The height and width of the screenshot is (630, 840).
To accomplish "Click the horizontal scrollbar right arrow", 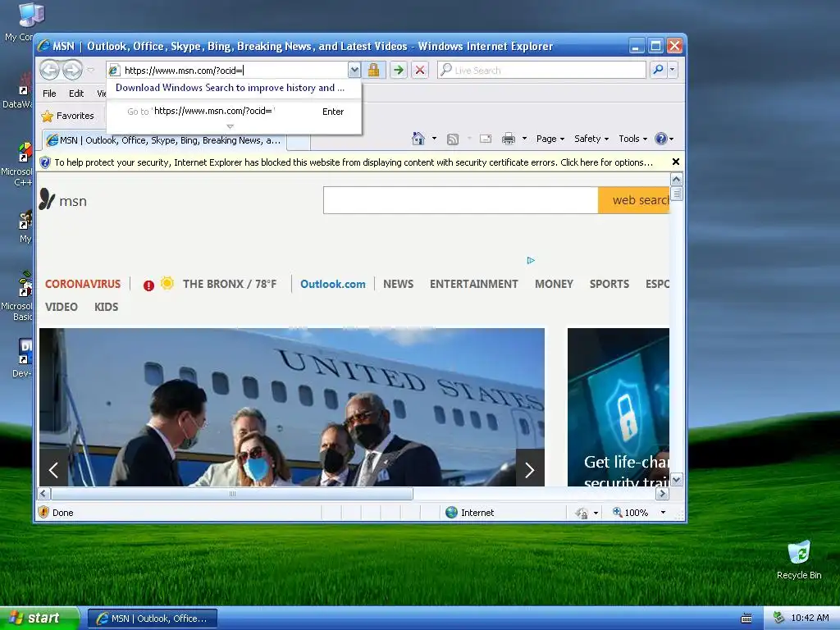I will point(663,494).
